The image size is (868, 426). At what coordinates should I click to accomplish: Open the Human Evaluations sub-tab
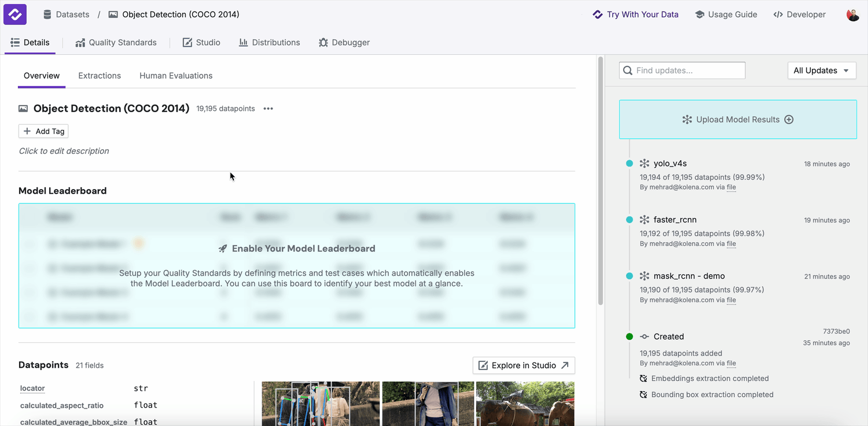point(176,76)
